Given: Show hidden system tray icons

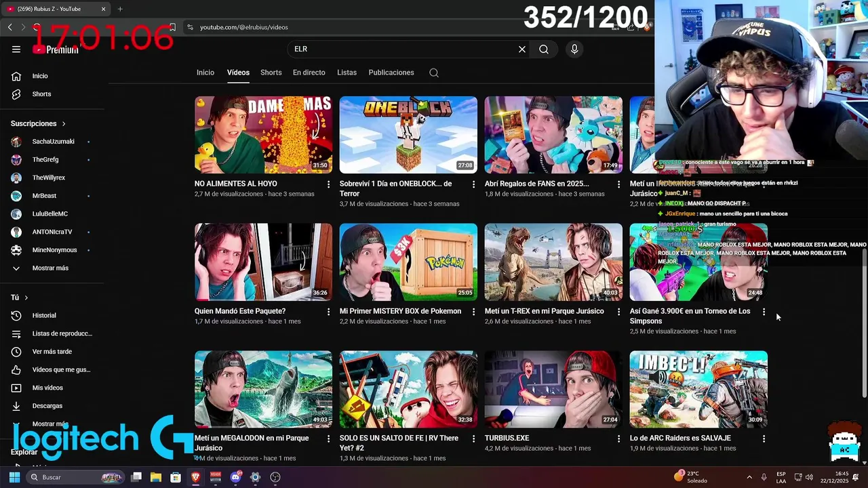Looking at the screenshot, I should [749, 477].
